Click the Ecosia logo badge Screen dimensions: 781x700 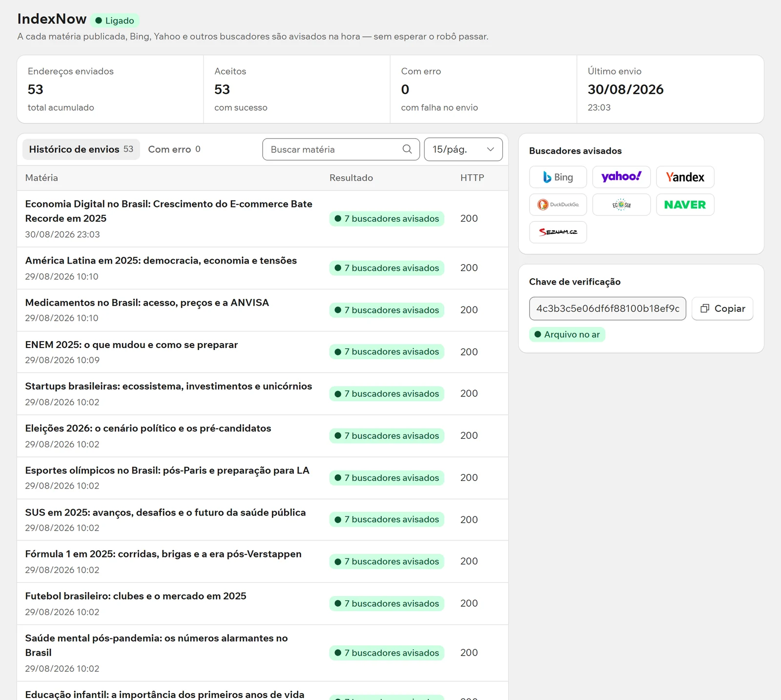pos(621,205)
